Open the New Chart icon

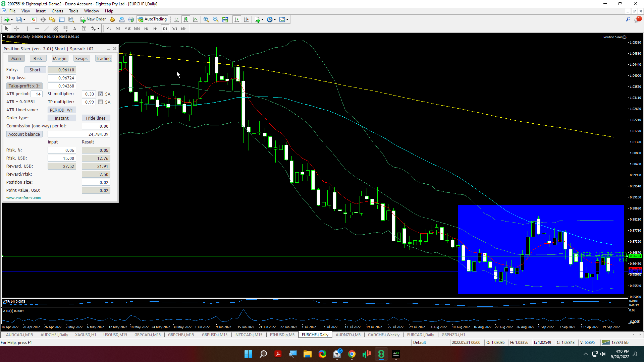(x=6, y=19)
